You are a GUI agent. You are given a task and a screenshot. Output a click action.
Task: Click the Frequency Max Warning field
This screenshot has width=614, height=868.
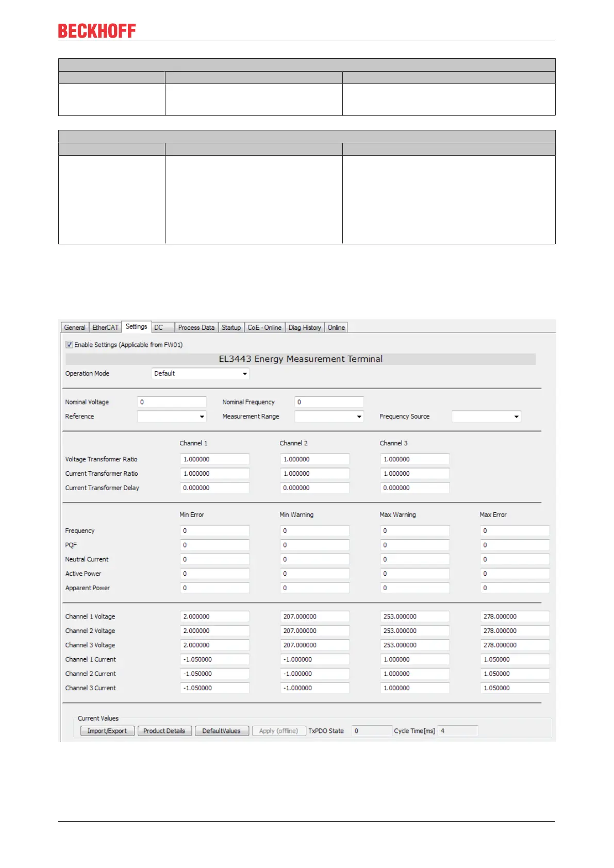[x=415, y=531]
